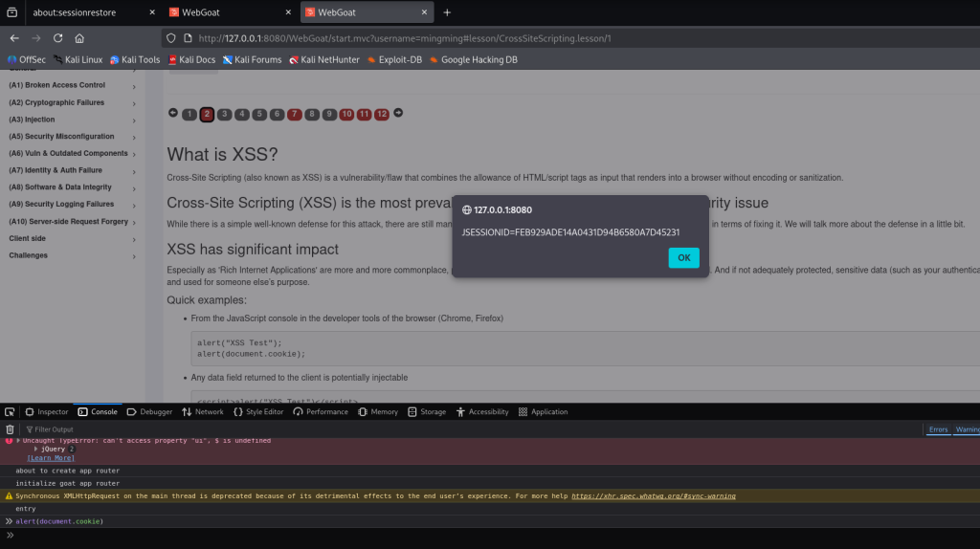Go to previous lesson page arrow

click(173, 113)
